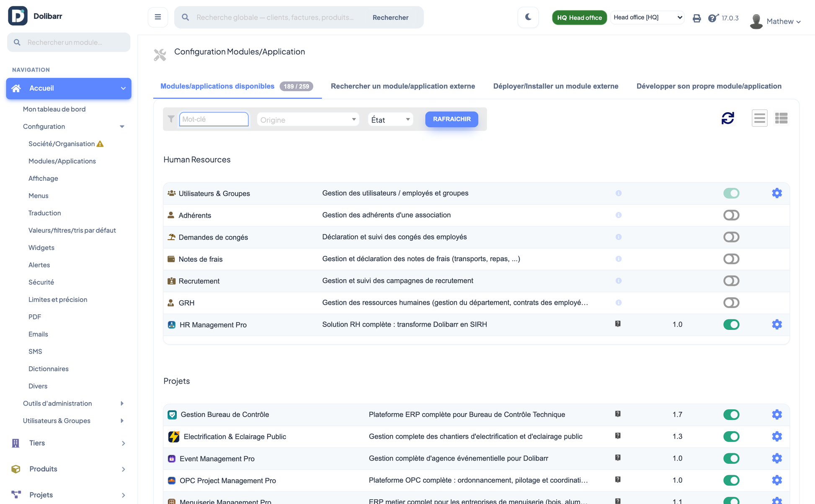This screenshot has height=504, width=815.
Task: Click info icon on Adhérents row
Action: pyautogui.click(x=619, y=215)
